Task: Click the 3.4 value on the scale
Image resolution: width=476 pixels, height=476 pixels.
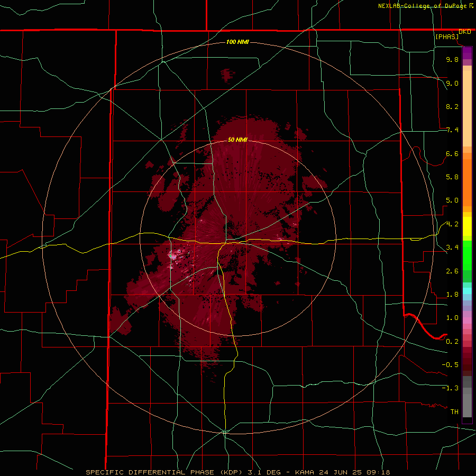Action: point(452,248)
